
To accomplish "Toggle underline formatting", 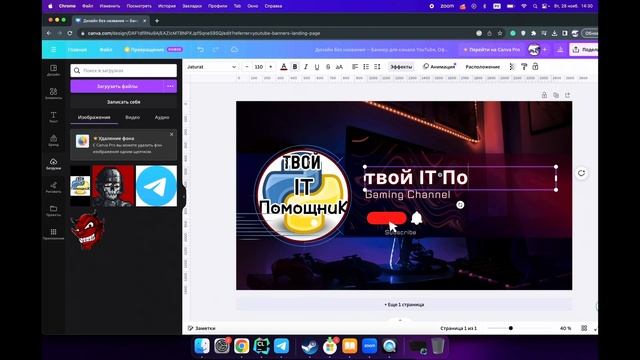I will pos(317,67).
